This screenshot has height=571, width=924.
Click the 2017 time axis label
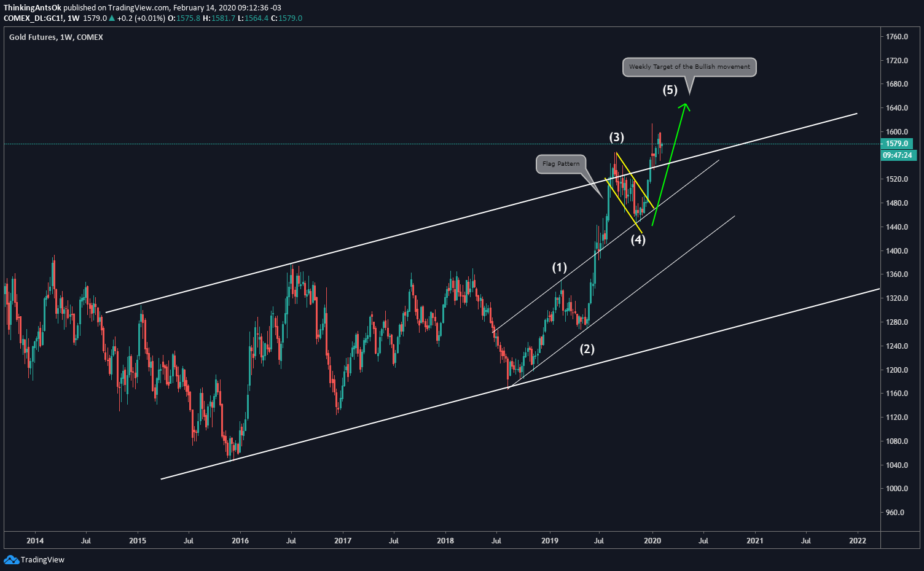tap(343, 541)
